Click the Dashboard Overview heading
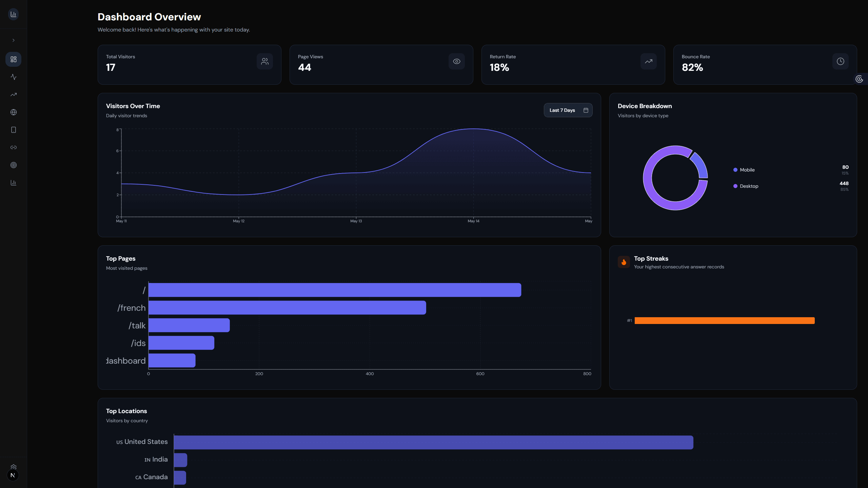Viewport: 868px width, 488px height. click(x=149, y=17)
